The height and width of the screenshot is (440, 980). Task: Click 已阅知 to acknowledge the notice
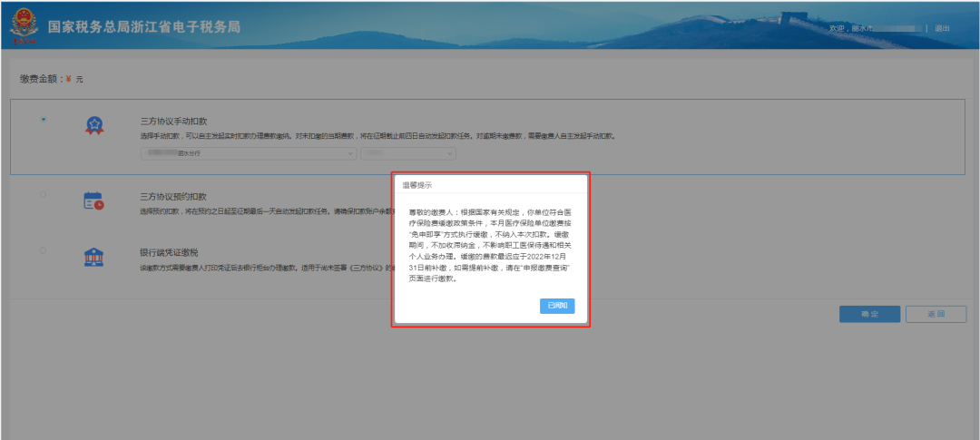click(x=556, y=306)
